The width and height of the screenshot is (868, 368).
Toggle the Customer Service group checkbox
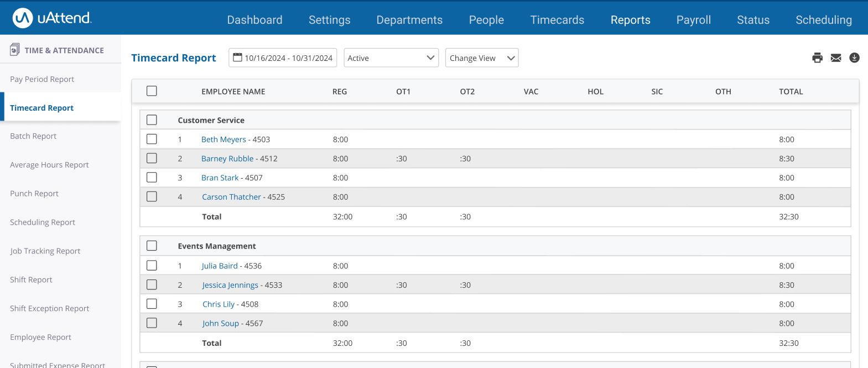(x=152, y=120)
